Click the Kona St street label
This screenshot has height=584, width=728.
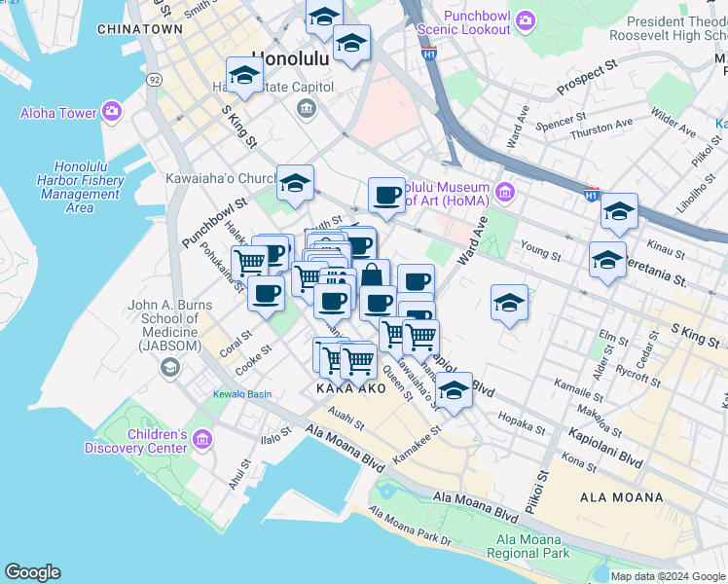579,462
